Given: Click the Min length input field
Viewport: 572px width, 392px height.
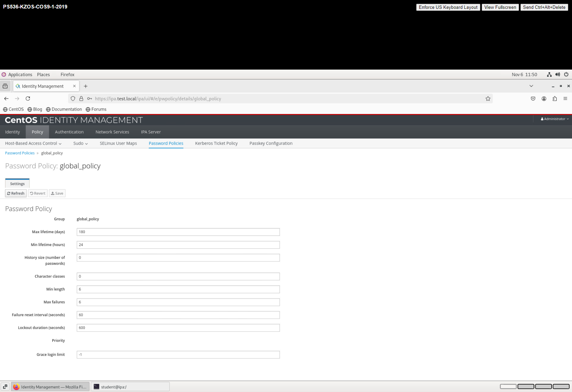Looking at the screenshot, I should (178, 289).
